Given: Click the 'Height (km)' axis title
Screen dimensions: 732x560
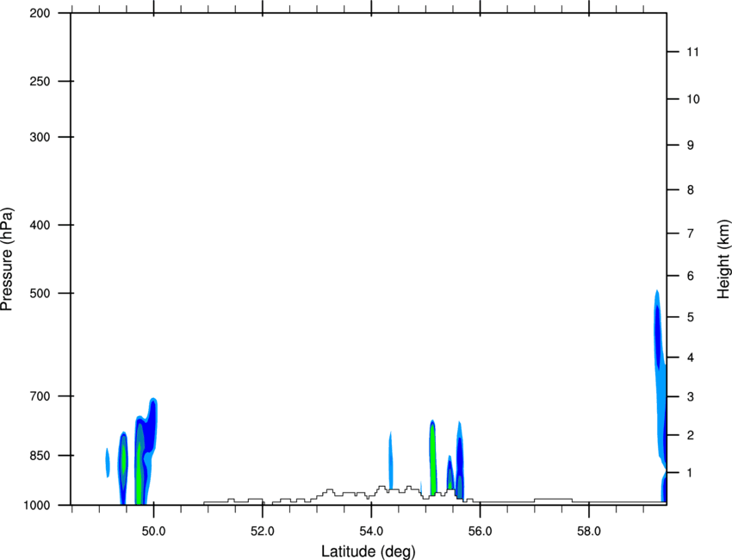Looking at the screenshot, I should (x=723, y=259).
